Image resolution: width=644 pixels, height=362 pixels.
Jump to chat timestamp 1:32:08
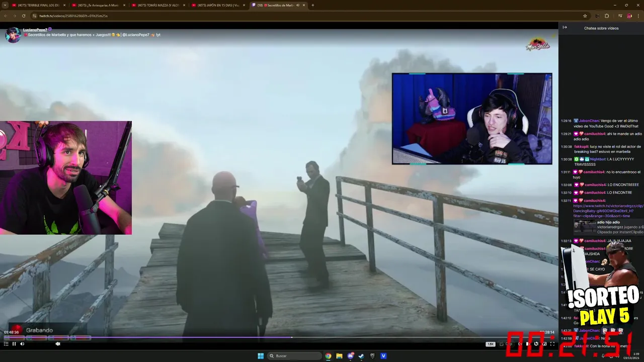click(x=566, y=185)
